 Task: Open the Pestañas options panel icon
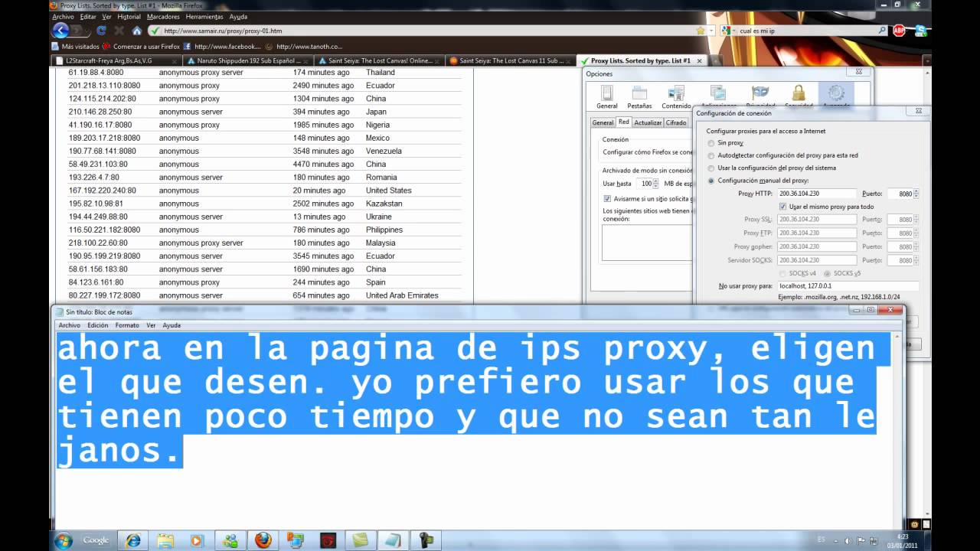639,96
